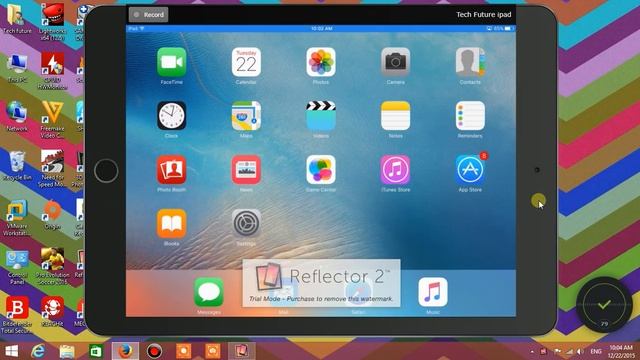Open the Control Panel desktop shortcut
This screenshot has height=360, width=640.
point(17,267)
